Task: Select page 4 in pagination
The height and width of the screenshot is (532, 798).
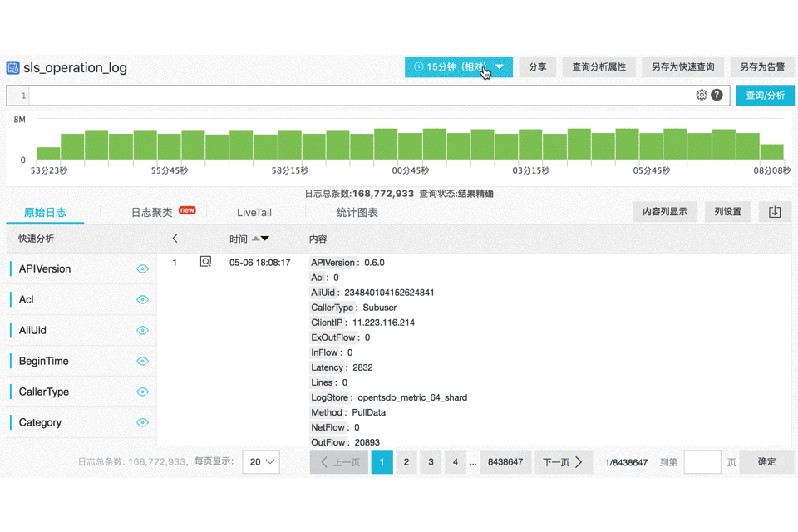Action: pos(455,461)
